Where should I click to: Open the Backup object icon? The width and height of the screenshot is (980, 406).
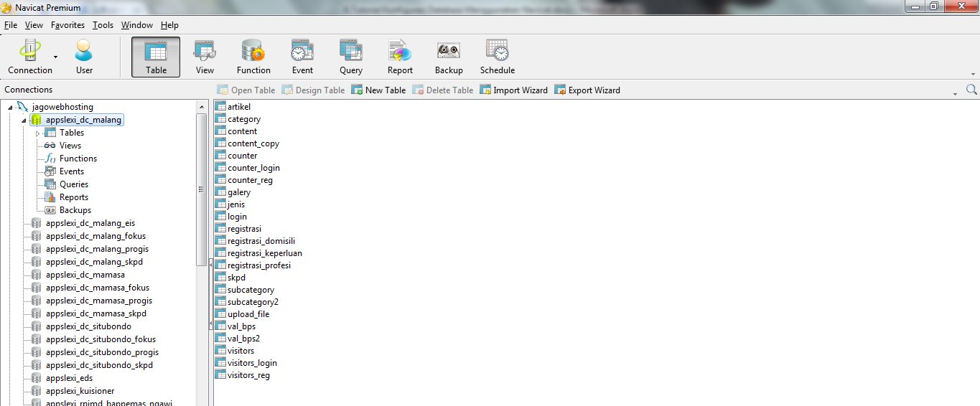[449, 57]
